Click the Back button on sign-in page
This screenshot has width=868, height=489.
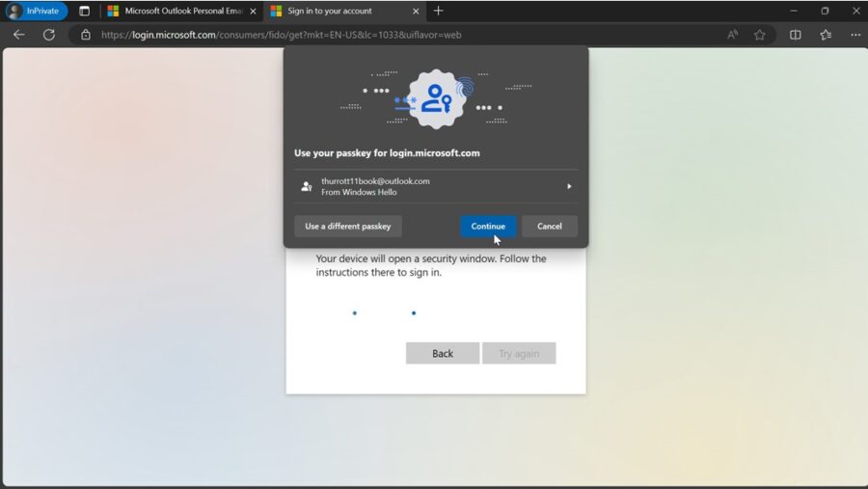pyautogui.click(x=443, y=353)
